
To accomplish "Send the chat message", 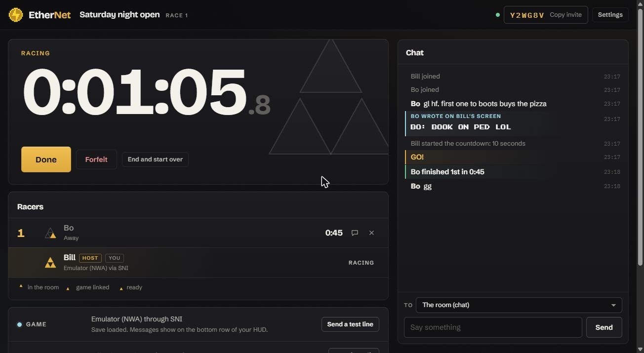I will coord(604,328).
